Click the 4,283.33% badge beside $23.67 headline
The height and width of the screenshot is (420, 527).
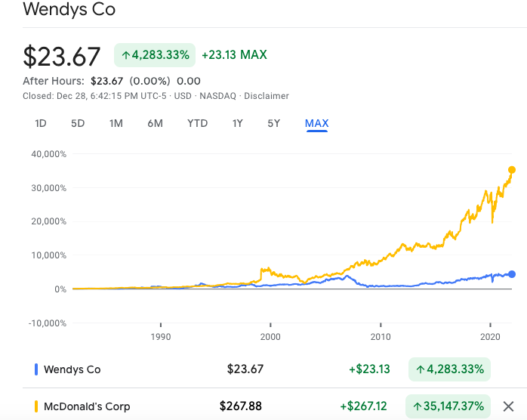coord(155,55)
